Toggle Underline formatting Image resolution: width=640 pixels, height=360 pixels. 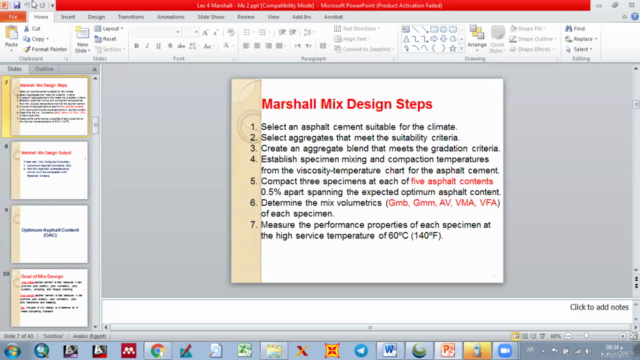158,46
